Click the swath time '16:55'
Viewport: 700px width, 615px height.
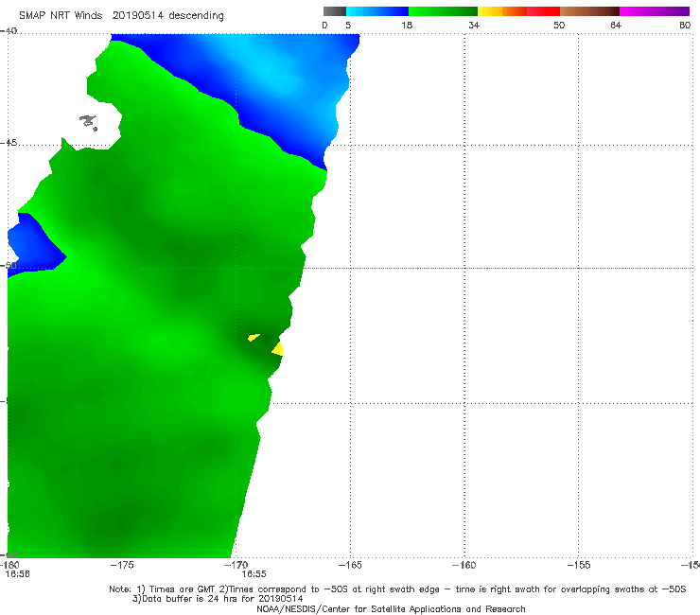pyautogui.click(x=254, y=574)
